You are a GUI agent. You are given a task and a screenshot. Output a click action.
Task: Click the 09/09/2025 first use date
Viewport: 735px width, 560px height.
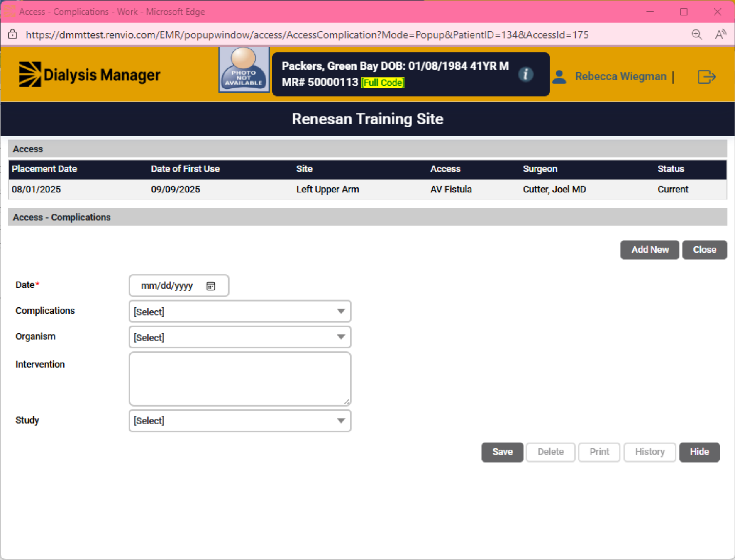coord(176,190)
